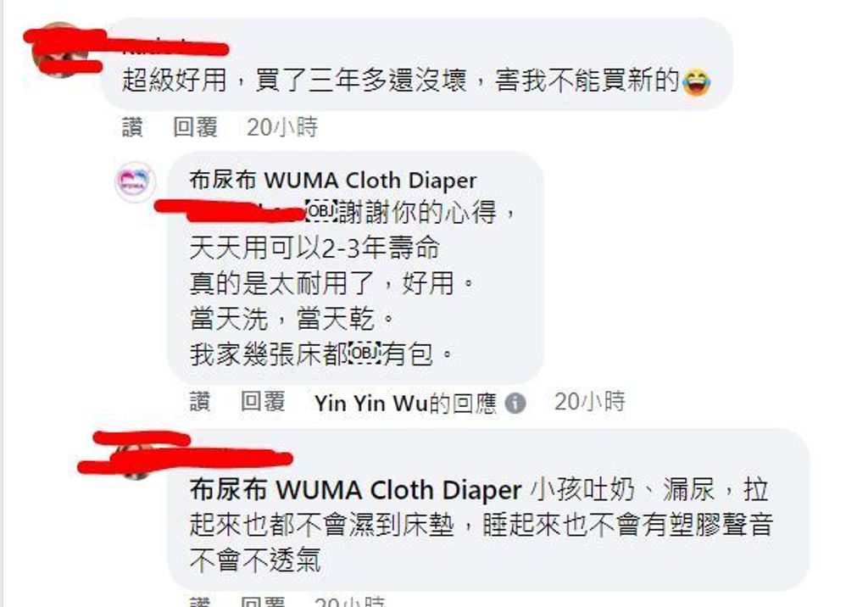Click the info icon beside Yin Yin Wu的回應
The image size is (868, 607).
[x=515, y=404]
